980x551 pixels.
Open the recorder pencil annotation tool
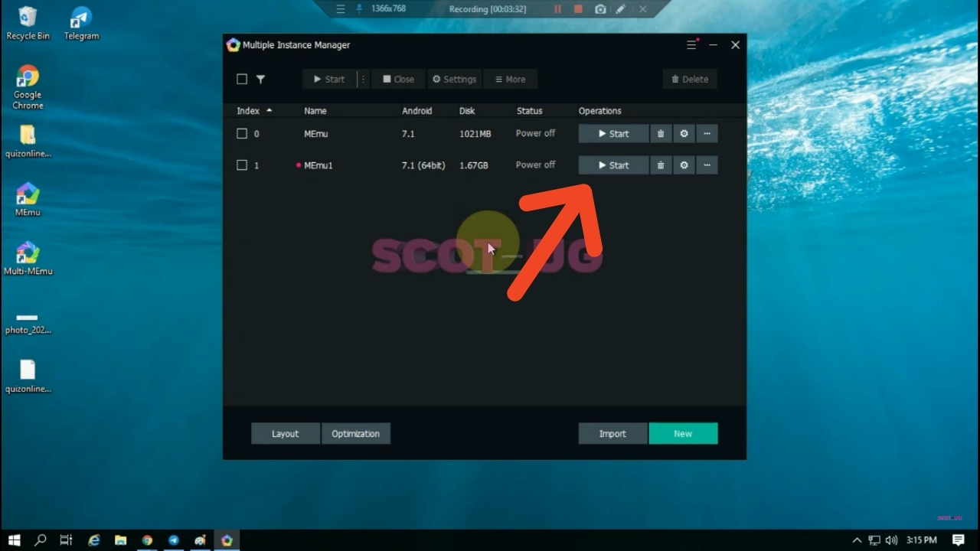coord(621,9)
